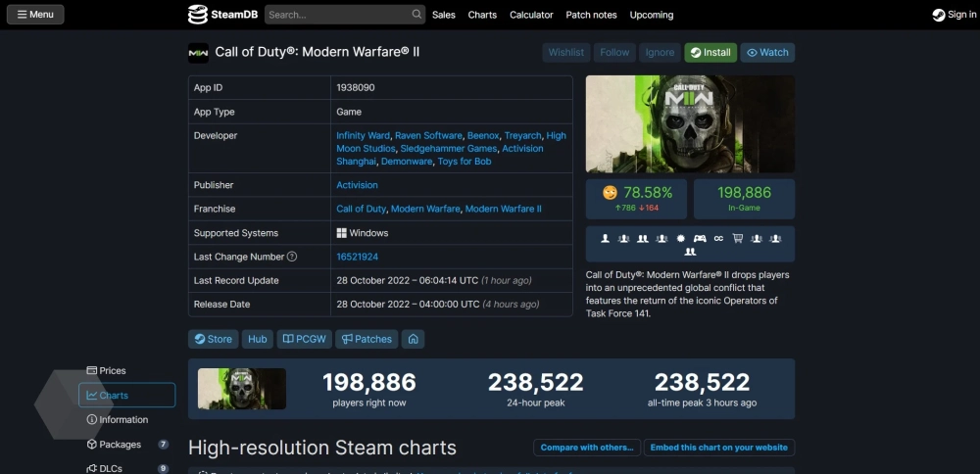Screen dimensions: 980x474
Task: Click the closed captions category icon
Action: [718, 238]
